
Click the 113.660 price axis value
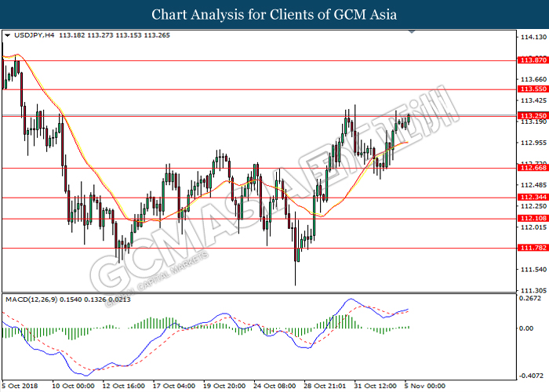pyautogui.click(x=533, y=79)
